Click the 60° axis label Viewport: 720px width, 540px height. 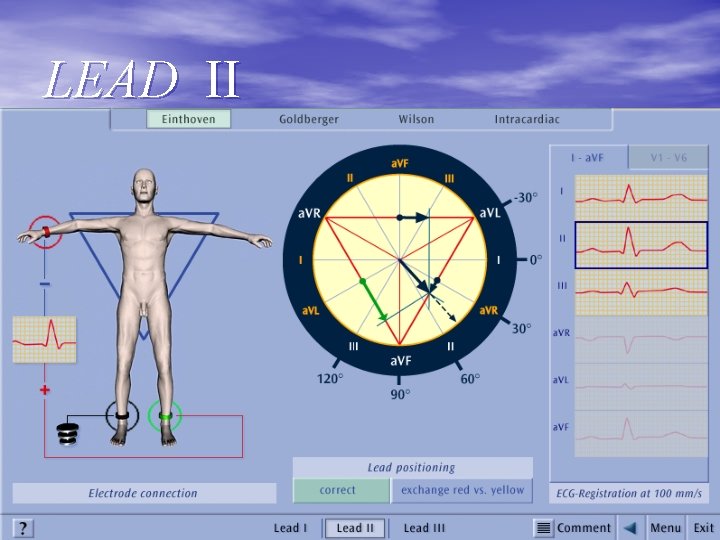(x=470, y=379)
